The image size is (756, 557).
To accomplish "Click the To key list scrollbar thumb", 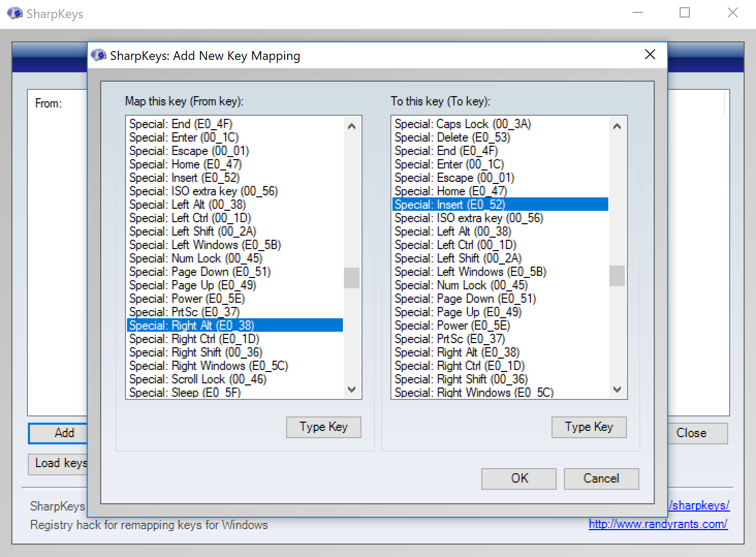I will 617,276.
